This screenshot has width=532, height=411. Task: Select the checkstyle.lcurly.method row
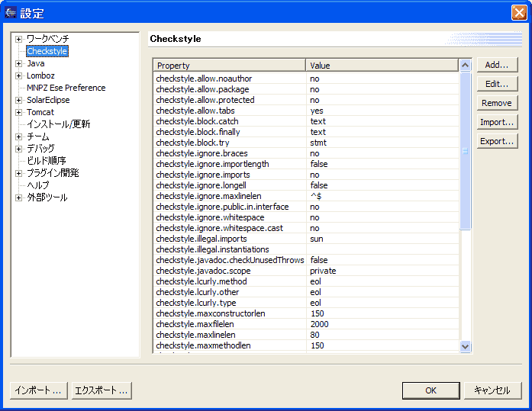(x=306, y=281)
